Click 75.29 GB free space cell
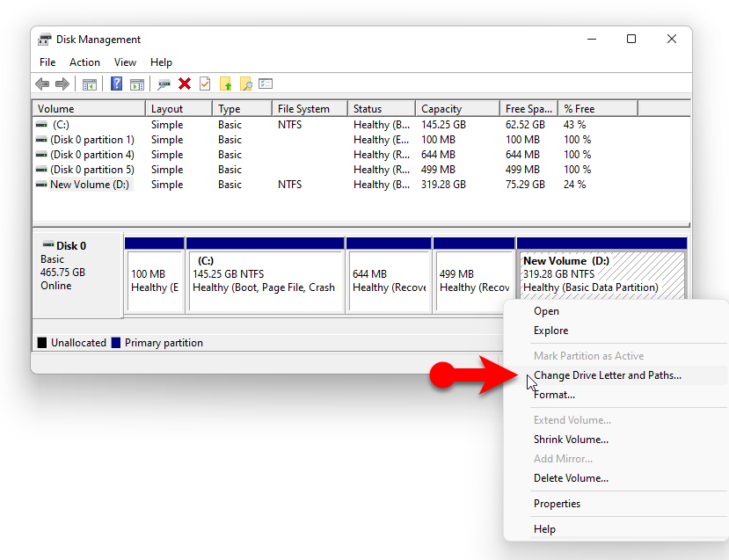 [525, 185]
